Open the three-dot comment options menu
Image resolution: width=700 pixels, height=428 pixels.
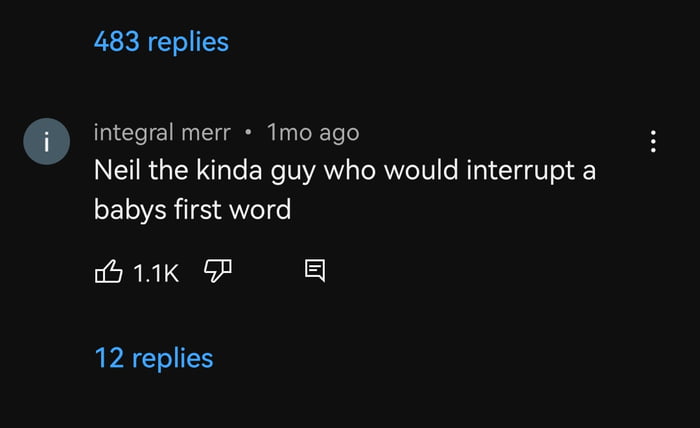click(653, 141)
